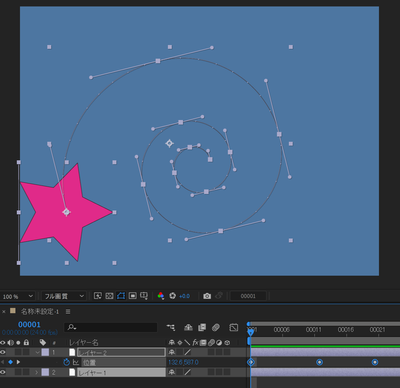Open the フル画質 resolution dropdown
Screen dimensions: 400x388
(x=63, y=296)
